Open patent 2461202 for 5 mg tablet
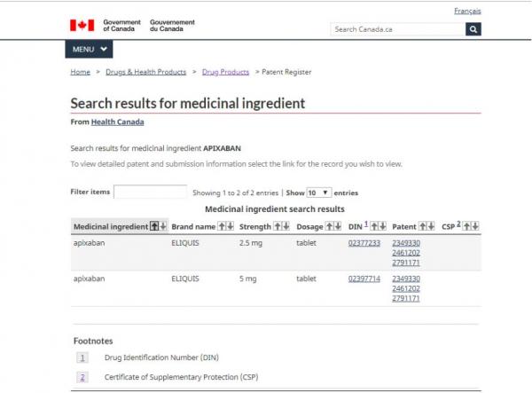 [406, 288]
